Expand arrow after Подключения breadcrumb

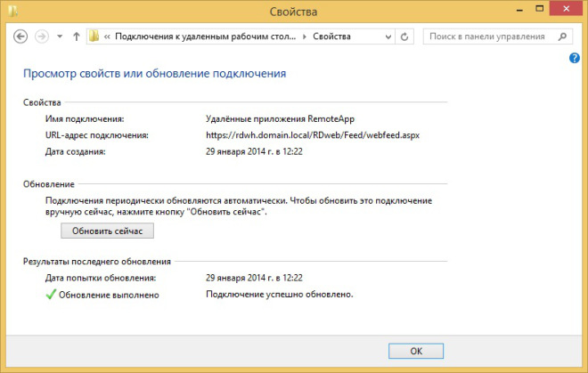pyautogui.click(x=303, y=37)
